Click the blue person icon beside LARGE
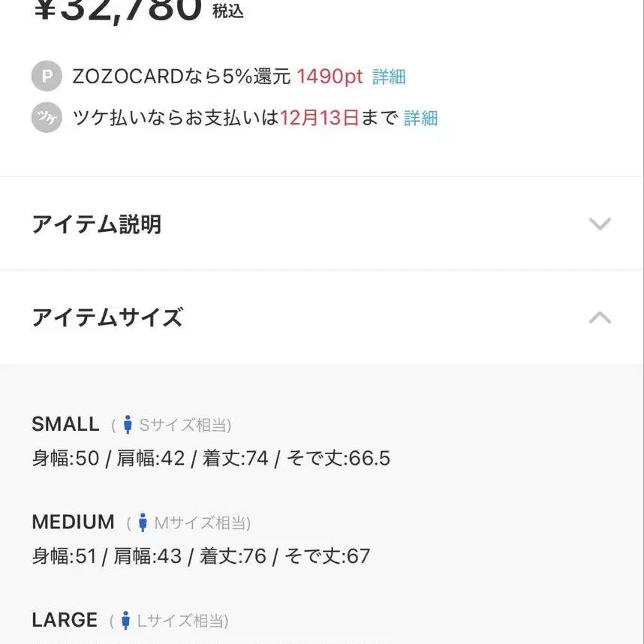The width and height of the screenshot is (644, 644). [125, 621]
